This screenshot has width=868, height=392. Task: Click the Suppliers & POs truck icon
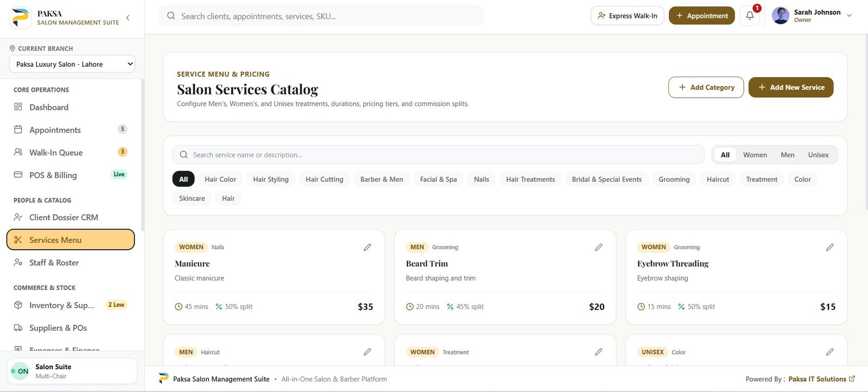coord(18,328)
